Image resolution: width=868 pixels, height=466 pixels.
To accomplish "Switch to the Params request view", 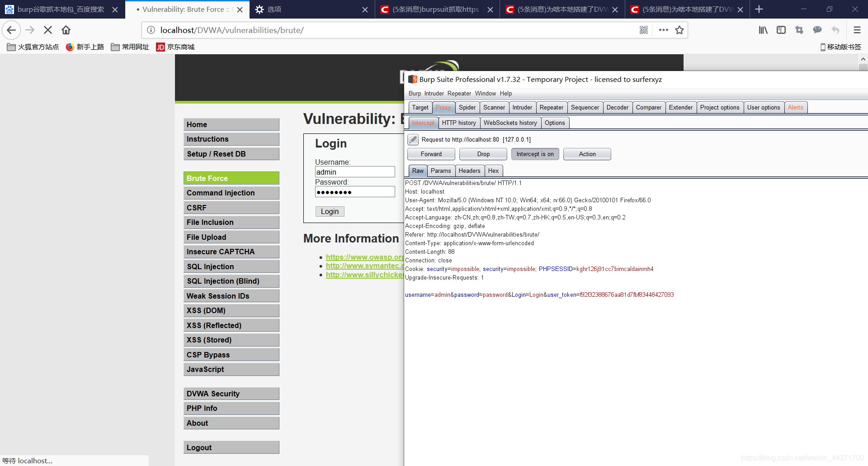I will pyautogui.click(x=441, y=171).
